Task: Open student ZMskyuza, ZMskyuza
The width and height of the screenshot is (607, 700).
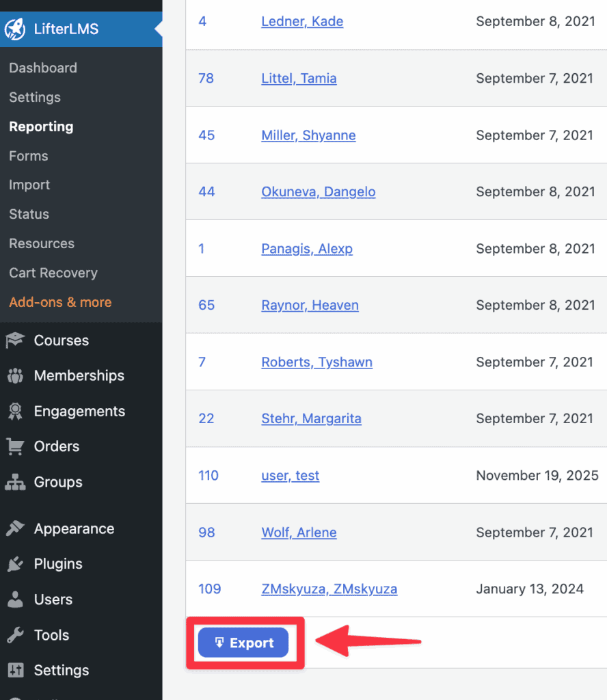Action: [x=329, y=589]
